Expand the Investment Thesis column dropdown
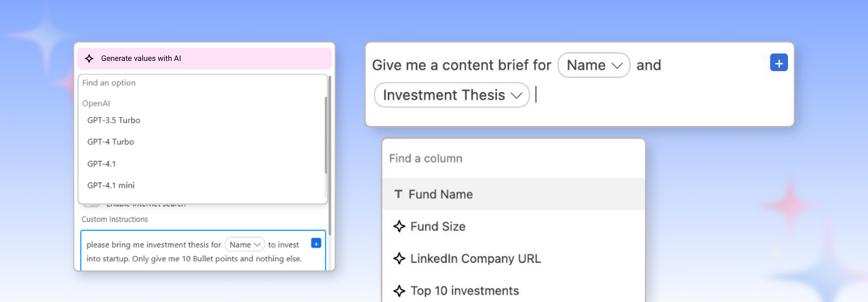Viewport: 868px width, 302px height. [452, 95]
